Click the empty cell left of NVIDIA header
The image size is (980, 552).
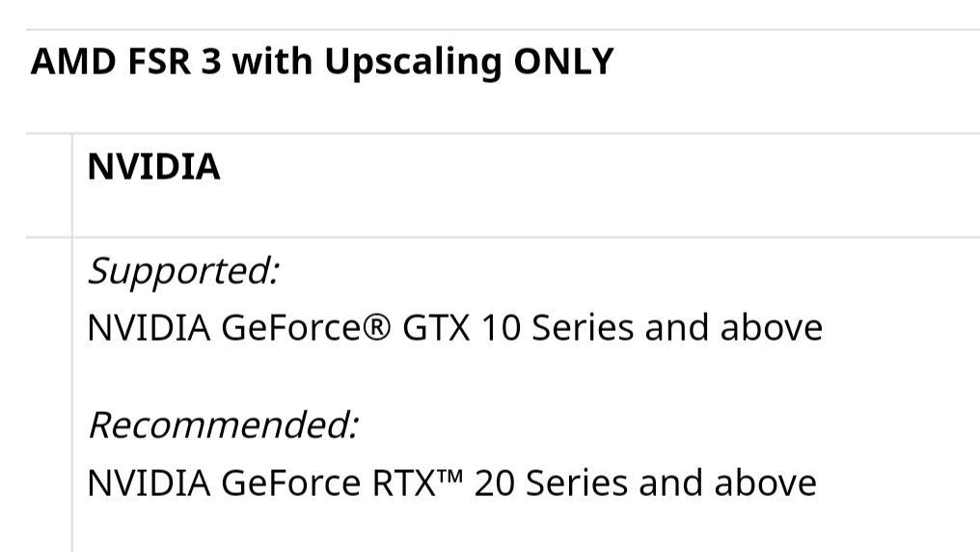coord(48,184)
